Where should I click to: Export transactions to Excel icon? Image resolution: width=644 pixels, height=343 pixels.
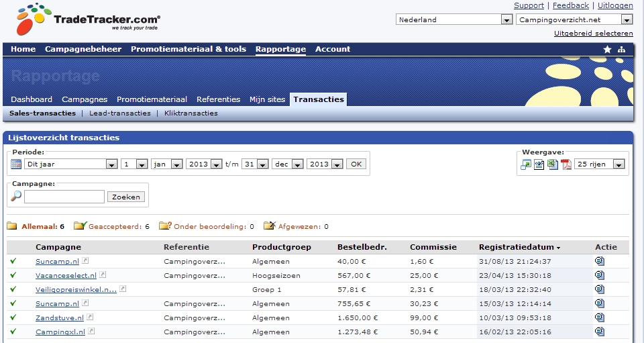click(x=553, y=164)
